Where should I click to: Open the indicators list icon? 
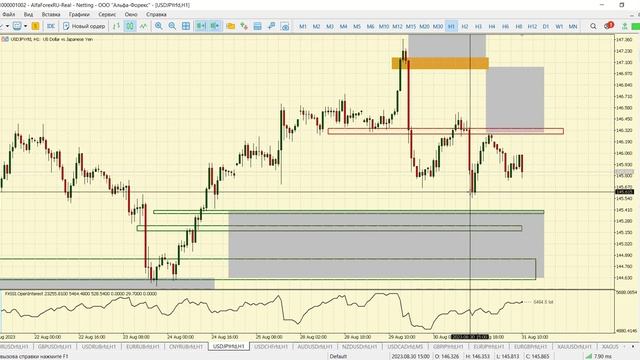(x=244, y=26)
